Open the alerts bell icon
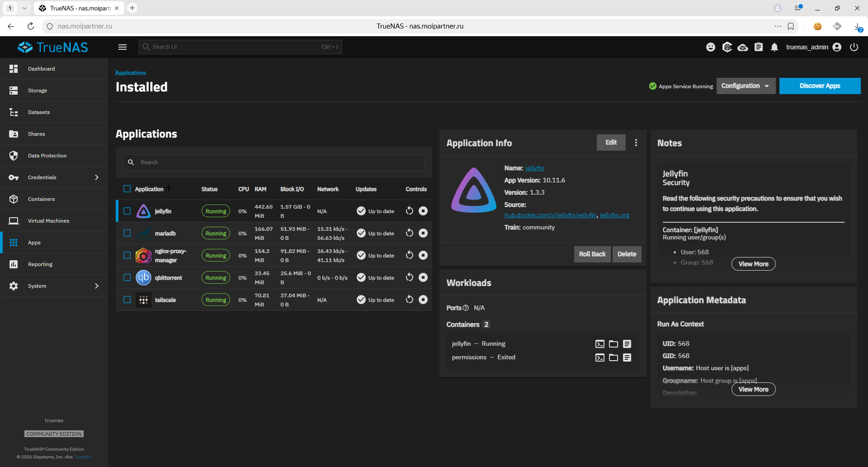Viewport: 868px width, 467px height. [x=774, y=47]
